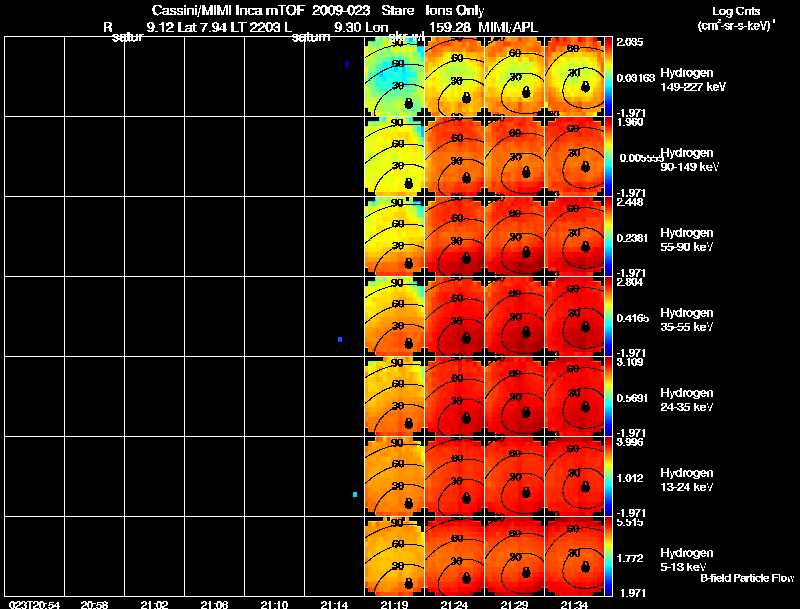Open the Hydrogen 55-90 keV image at 21:24

pos(455,237)
